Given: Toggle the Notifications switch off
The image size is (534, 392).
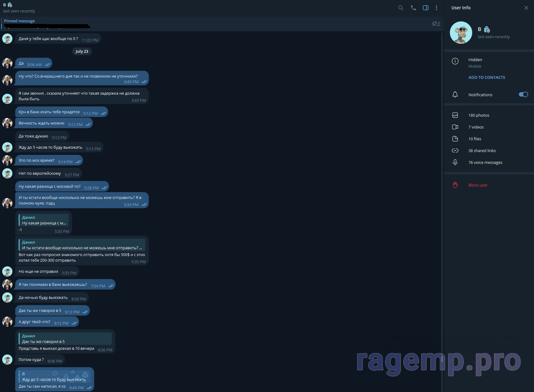Looking at the screenshot, I should [x=523, y=95].
